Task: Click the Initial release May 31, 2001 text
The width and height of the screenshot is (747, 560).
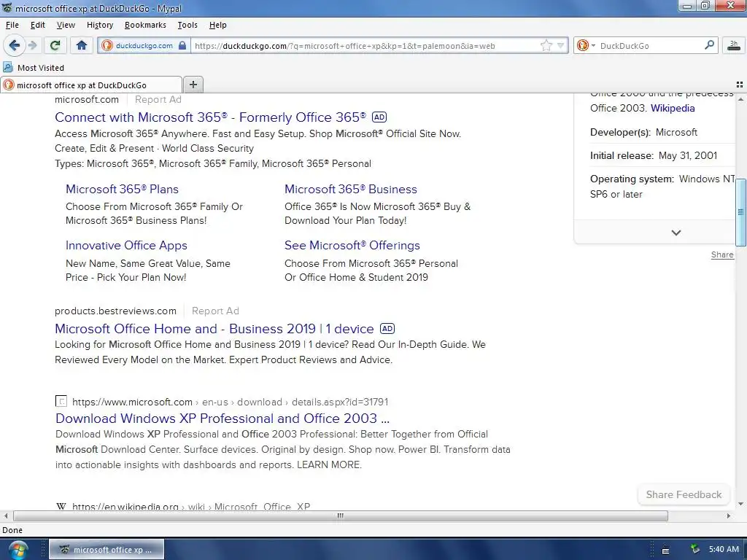Action: (653, 156)
